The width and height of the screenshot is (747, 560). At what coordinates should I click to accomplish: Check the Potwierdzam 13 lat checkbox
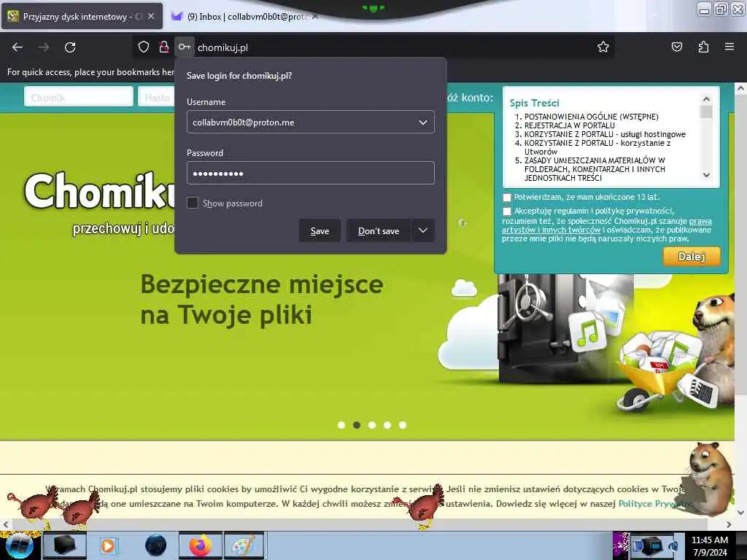point(507,197)
